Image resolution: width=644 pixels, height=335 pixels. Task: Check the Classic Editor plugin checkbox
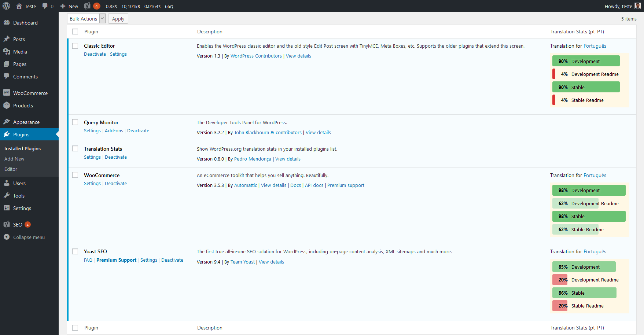tap(75, 46)
